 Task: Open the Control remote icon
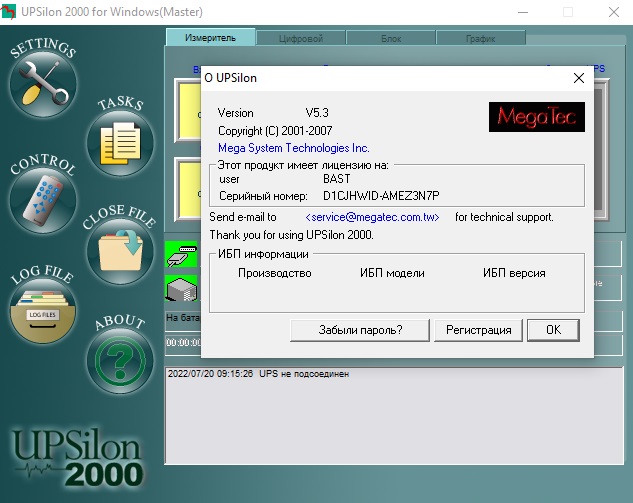click(43, 201)
